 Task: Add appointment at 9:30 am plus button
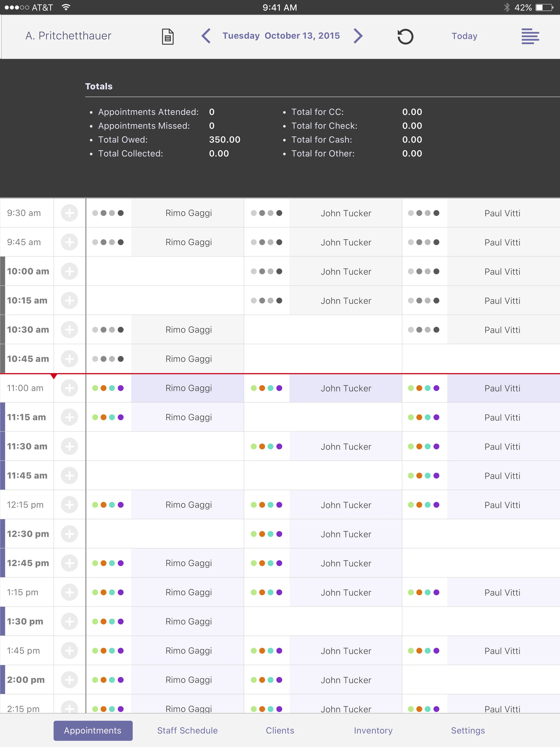pos(69,213)
